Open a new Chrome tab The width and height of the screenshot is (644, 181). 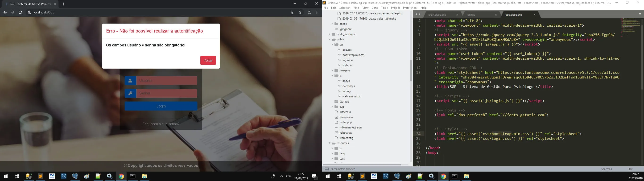click(x=63, y=4)
